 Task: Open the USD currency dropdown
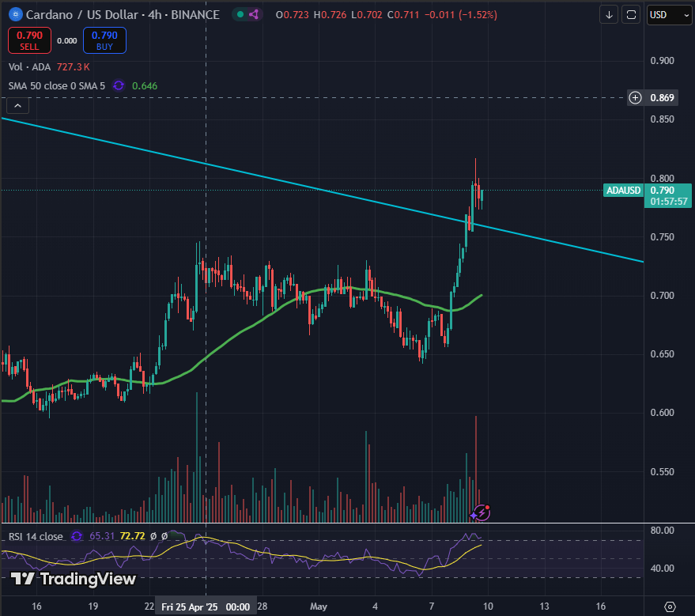pyautogui.click(x=669, y=14)
